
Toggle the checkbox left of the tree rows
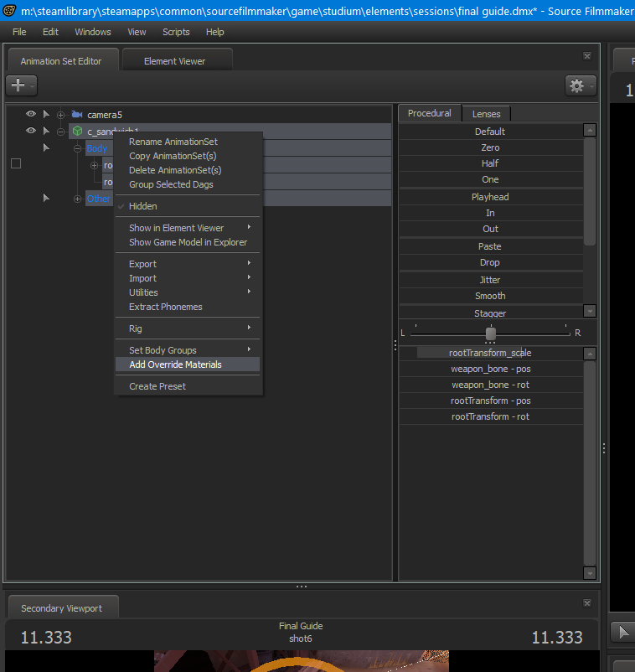point(16,163)
